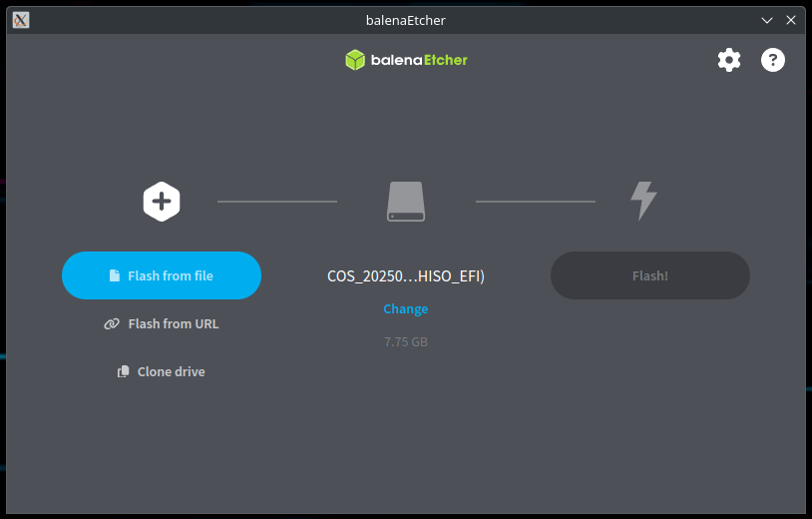Click the plus hexagon image source icon
The width and height of the screenshot is (812, 519).
pos(162,202)
